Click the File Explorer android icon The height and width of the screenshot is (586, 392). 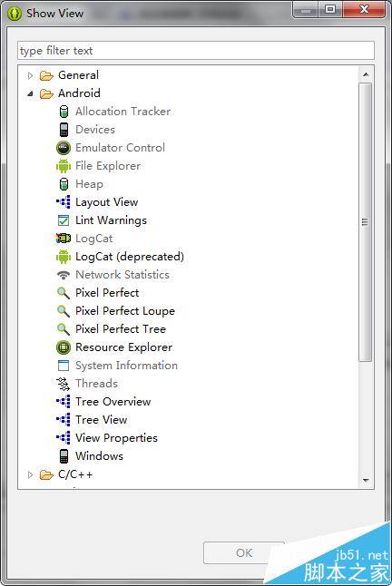64,166
